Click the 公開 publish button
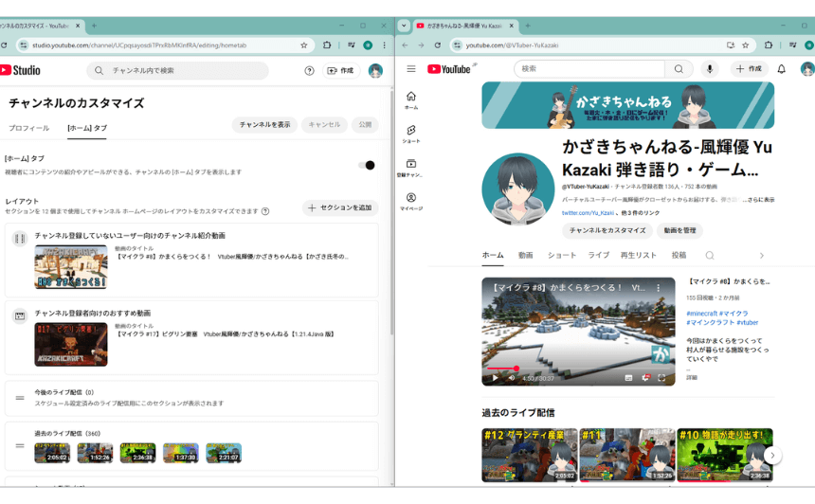Image resolution: width=815 pixels, height=504 pixels. click(365, 125)
